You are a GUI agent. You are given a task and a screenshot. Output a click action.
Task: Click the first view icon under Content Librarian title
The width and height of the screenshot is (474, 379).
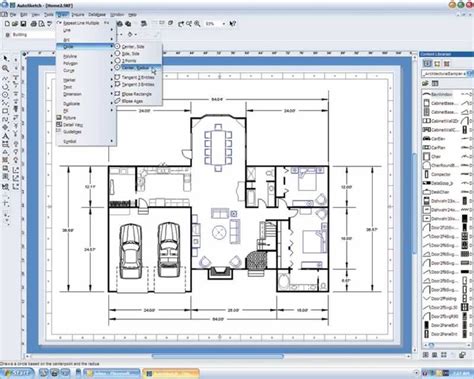click(x=427, y=64)
